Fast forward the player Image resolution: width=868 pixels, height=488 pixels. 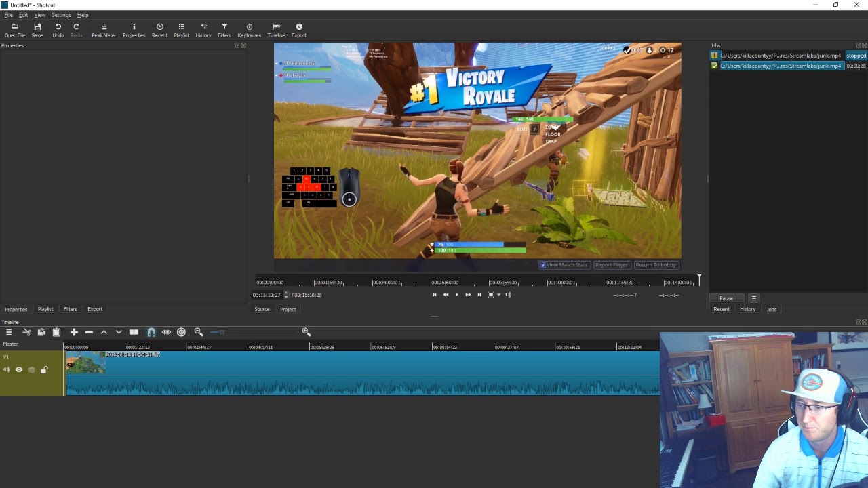468,295
